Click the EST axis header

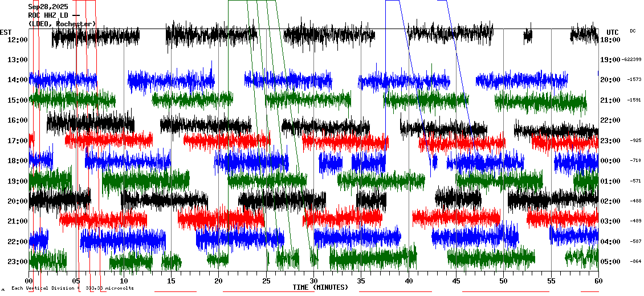click(6, 32)
